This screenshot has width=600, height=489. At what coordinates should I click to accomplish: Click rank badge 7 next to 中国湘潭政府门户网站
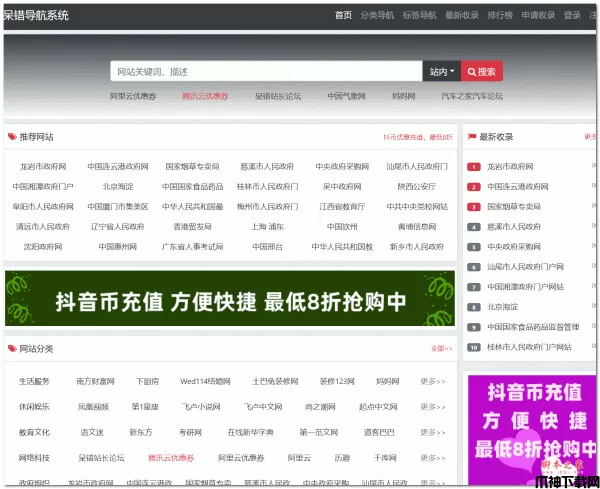pos(474,287)
